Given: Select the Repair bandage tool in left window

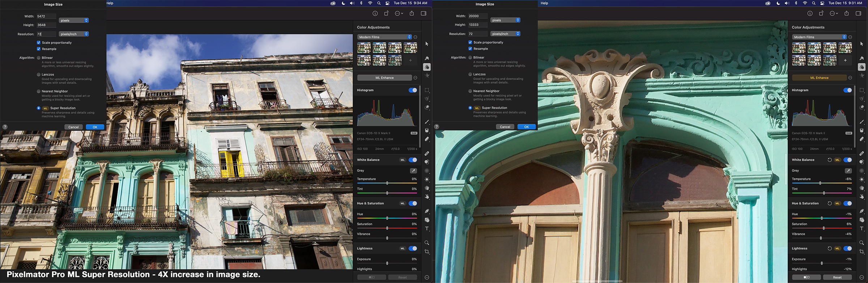Looking at the screenshot, I should [427, 153].
